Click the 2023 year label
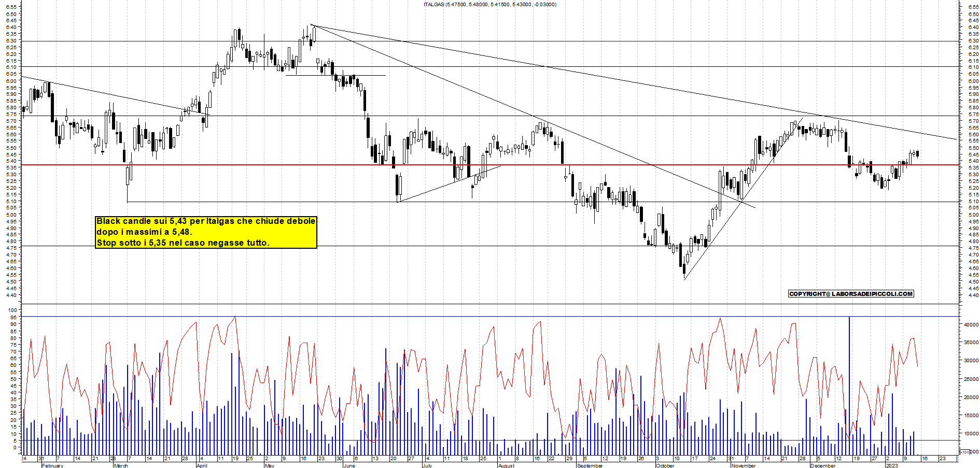 point(892,465)
